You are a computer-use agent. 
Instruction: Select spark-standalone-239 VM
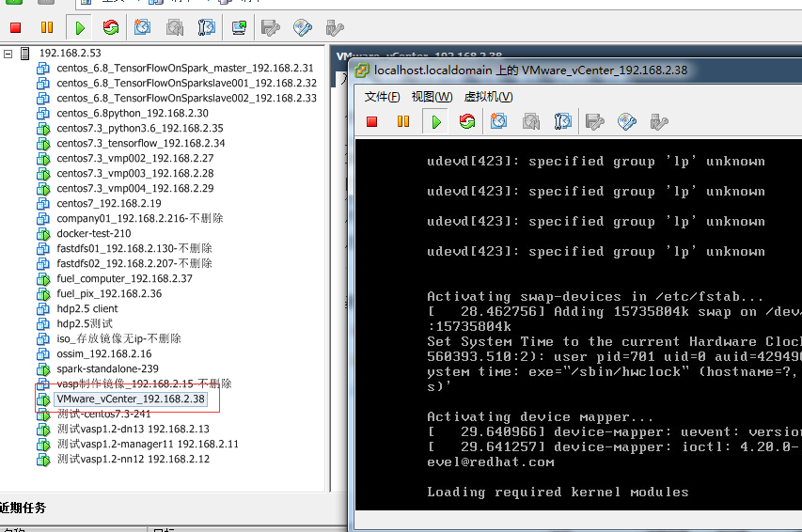tap(107, 368)
